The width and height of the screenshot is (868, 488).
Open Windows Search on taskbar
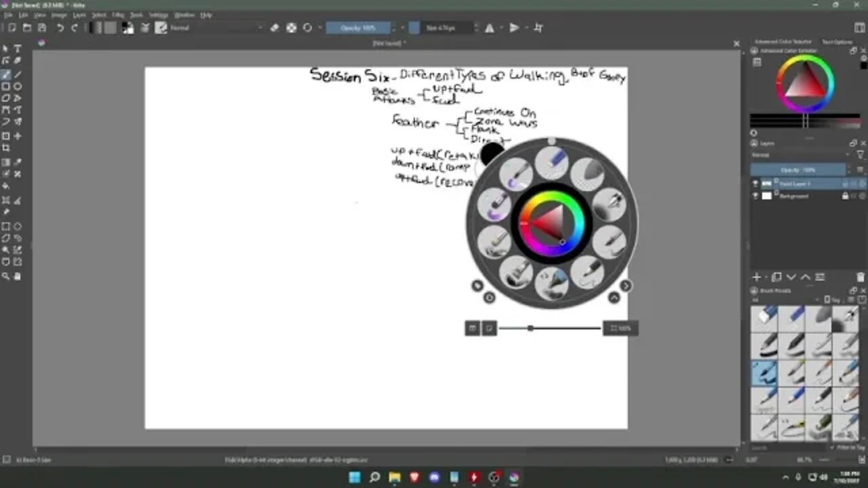tap(374, 477)
